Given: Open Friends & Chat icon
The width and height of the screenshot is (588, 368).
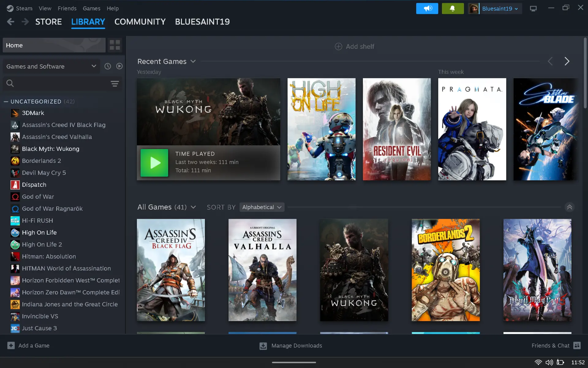Looking at the screenshot, I should click(x=577, y=346).
